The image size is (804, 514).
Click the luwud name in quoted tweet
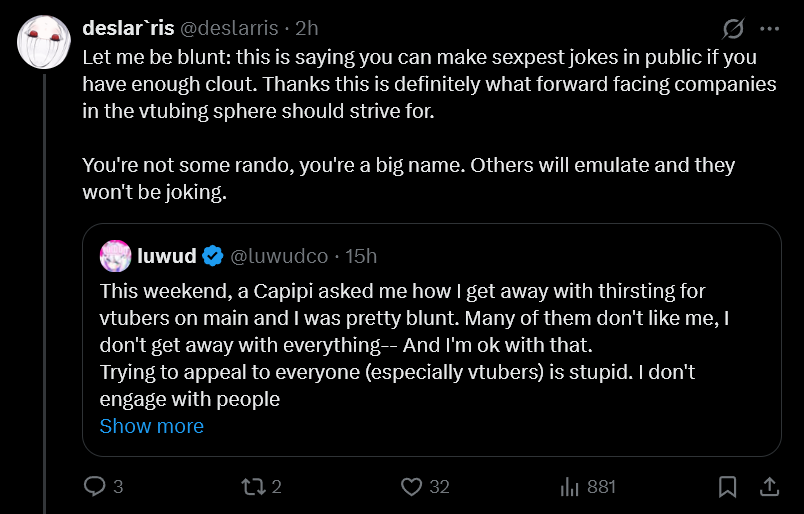point(167,255)
